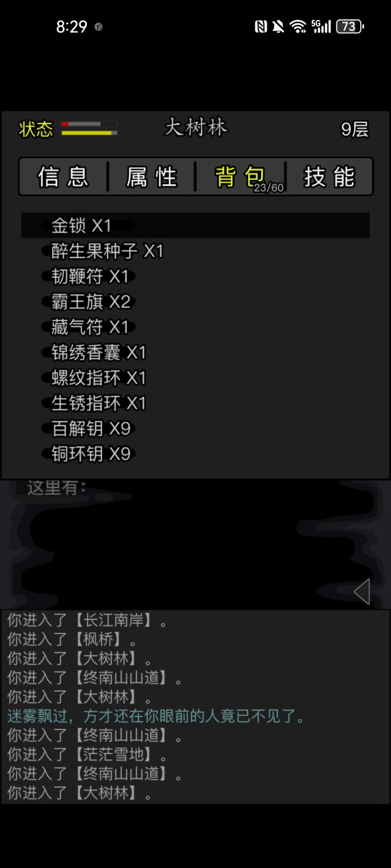
Task: Open the 技能 tab
Action: pyautogui.click(x=329, y=177)
